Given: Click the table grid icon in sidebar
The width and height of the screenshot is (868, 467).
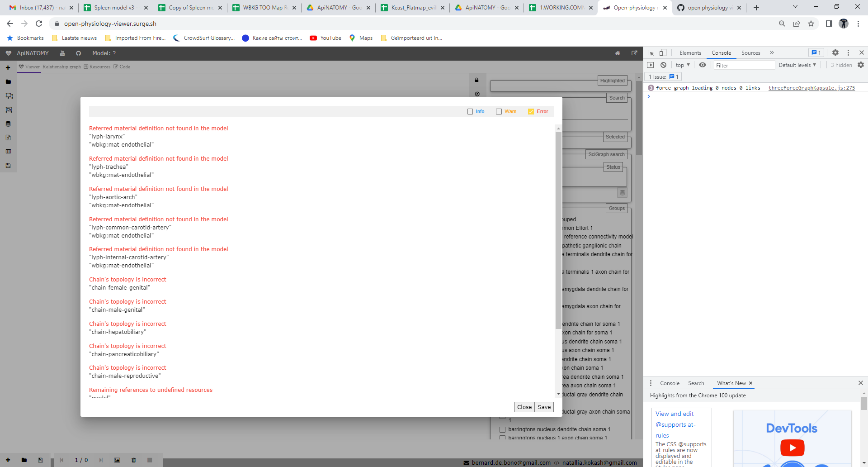Looking at the screenshot, I should pos(8,151).
